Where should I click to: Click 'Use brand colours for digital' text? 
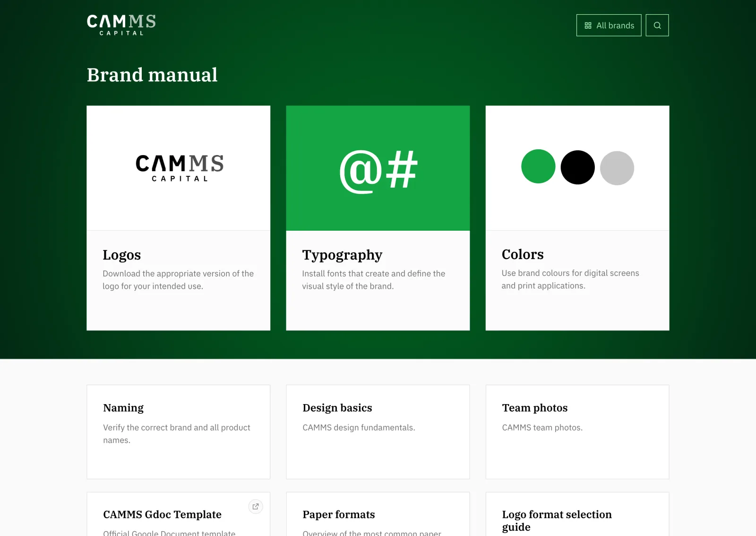(570, 279)
